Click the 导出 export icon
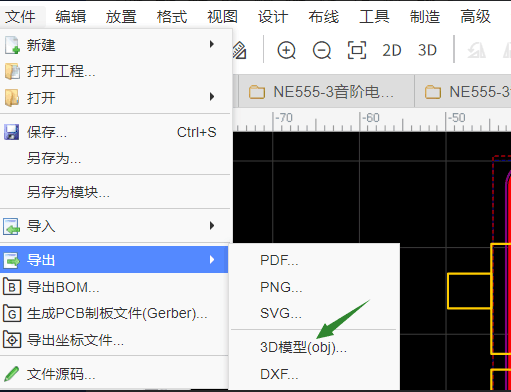The image size is (511, 392). click(12, 260)
